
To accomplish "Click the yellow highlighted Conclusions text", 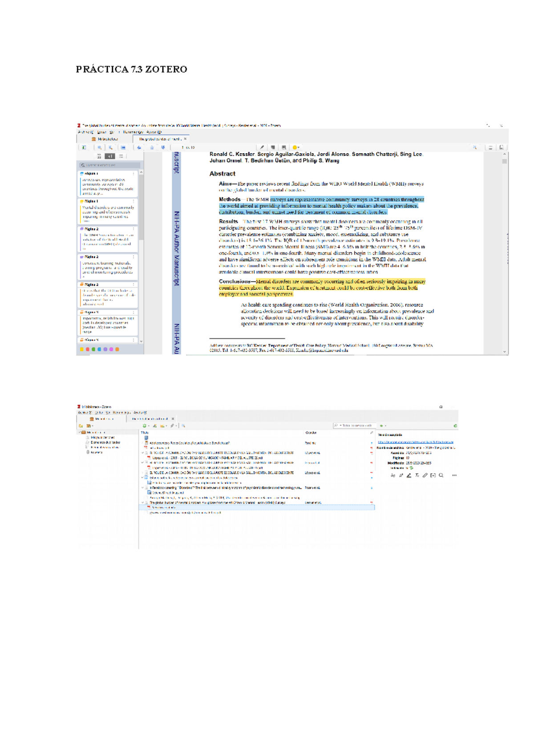I will pyautogui.click(x=322, y=288).
